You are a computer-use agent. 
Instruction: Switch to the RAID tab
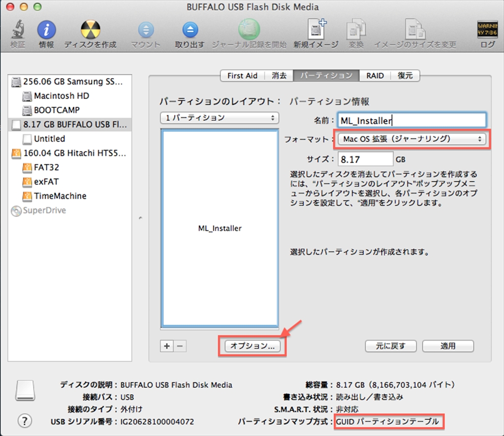click(x=375, y=75)
